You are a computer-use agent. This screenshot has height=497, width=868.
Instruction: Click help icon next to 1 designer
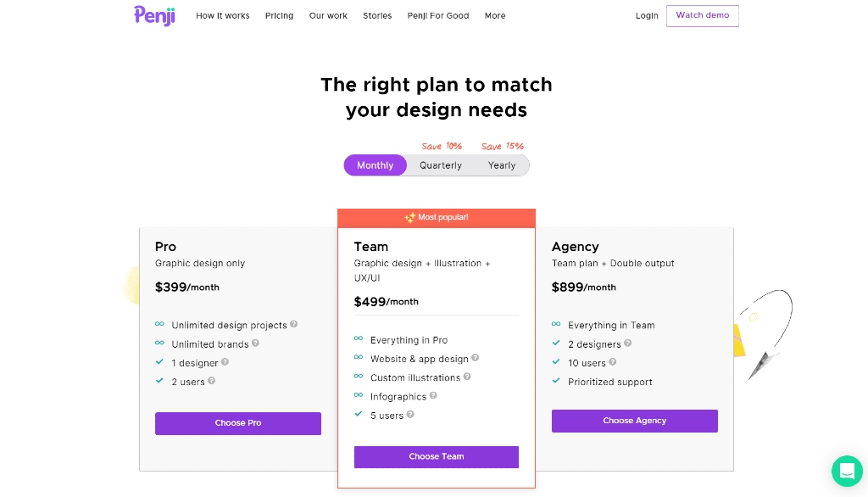(x=225, y=362)
